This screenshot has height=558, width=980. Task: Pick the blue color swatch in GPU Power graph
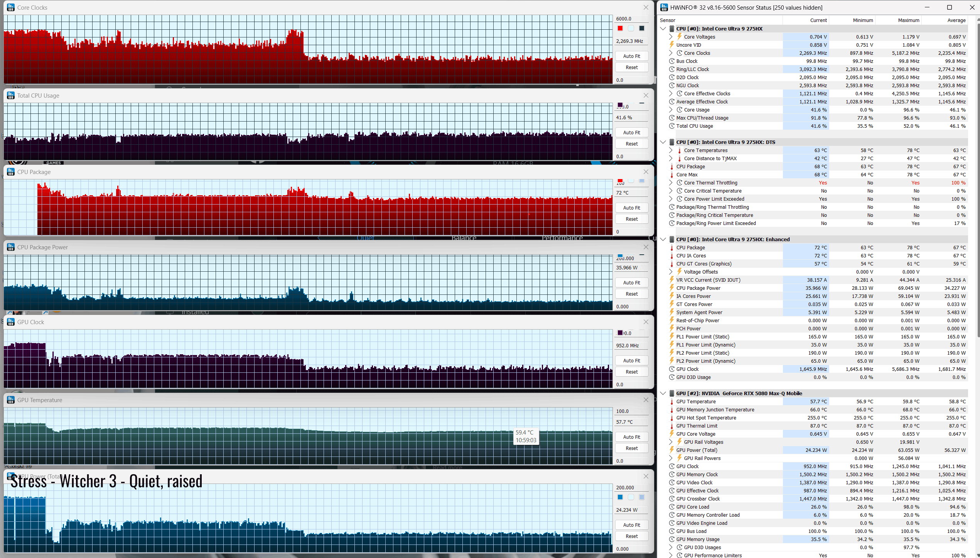(620, 497)
